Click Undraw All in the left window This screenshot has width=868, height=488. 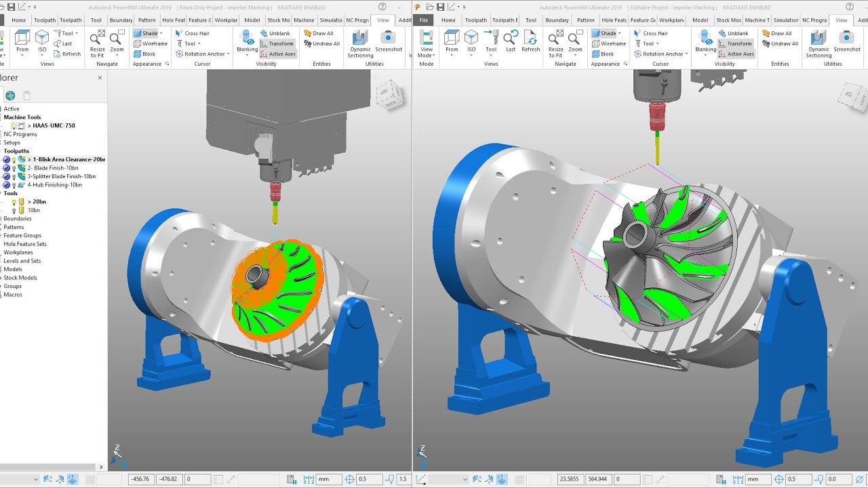(x=321, y=43)
